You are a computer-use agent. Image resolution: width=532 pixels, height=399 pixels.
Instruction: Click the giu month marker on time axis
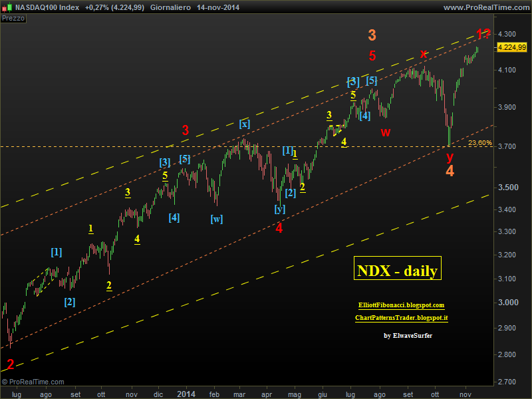323,394
